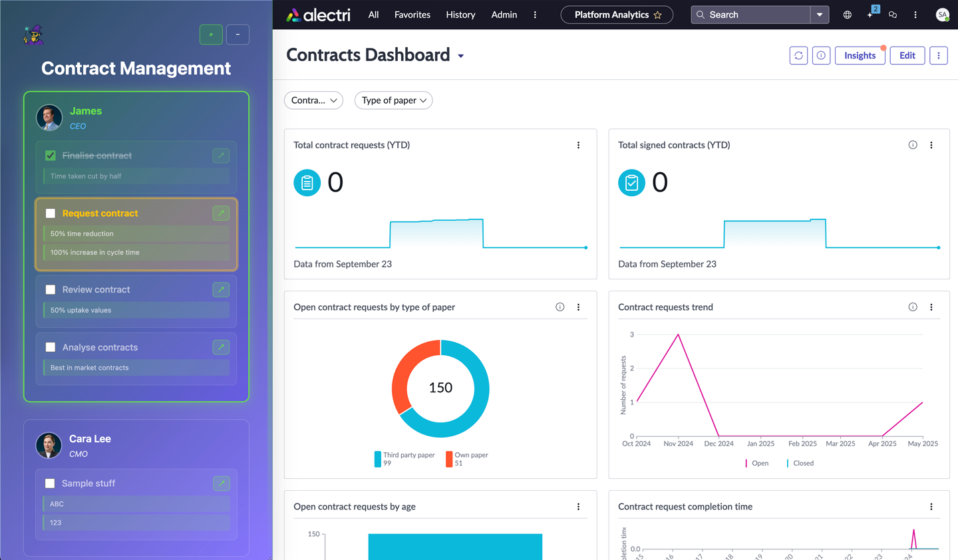Click the sparkle notifications icon with badge
This screenshot has height=560, width=958.
[x=871, y=14]
